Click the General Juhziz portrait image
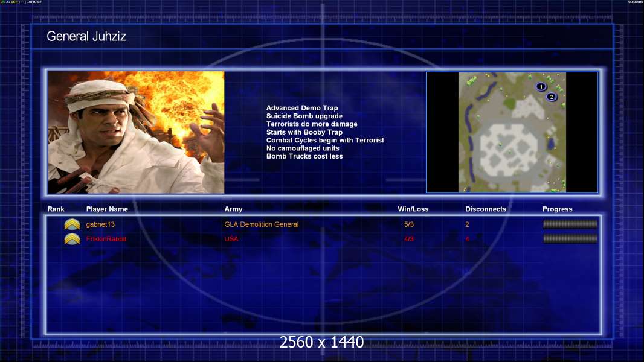The height and width of the screenshot is (362, 644). pyautogui.click(x=136, y=132)
